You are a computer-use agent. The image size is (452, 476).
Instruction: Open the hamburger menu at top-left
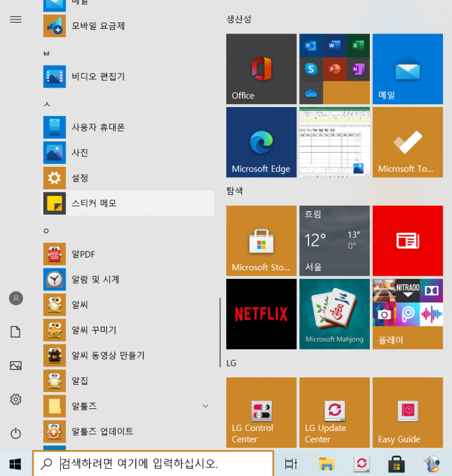16,19
